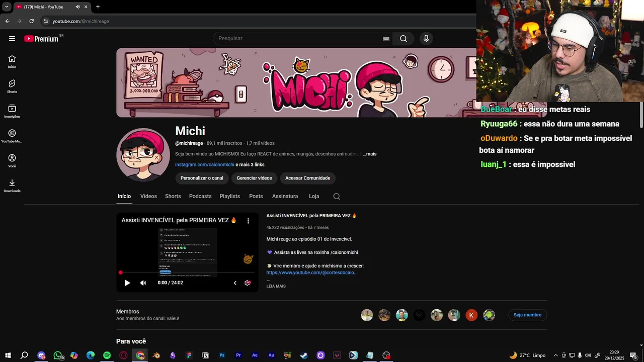Click Acessar Comunidade button
Image resolution: width=644 pixels, height=362 pixels.
tap(308, 178)
